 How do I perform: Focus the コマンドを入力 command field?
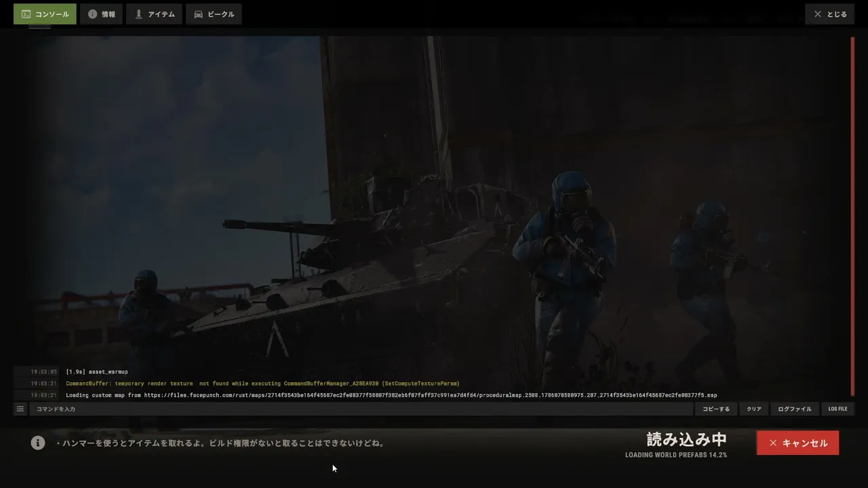[x=361, y=409]
